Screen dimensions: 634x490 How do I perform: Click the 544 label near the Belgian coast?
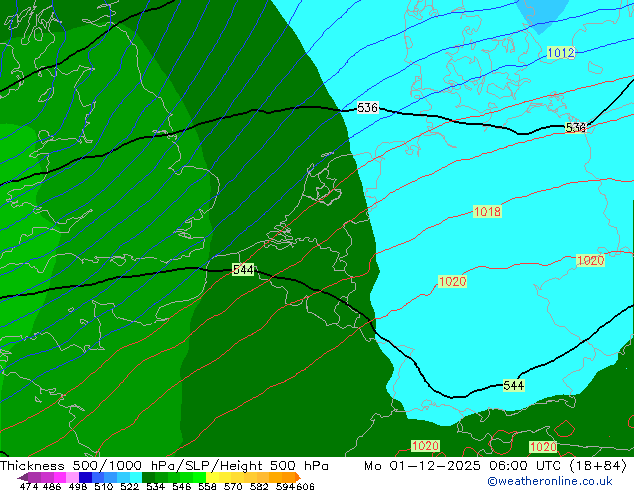coord(243,270)
